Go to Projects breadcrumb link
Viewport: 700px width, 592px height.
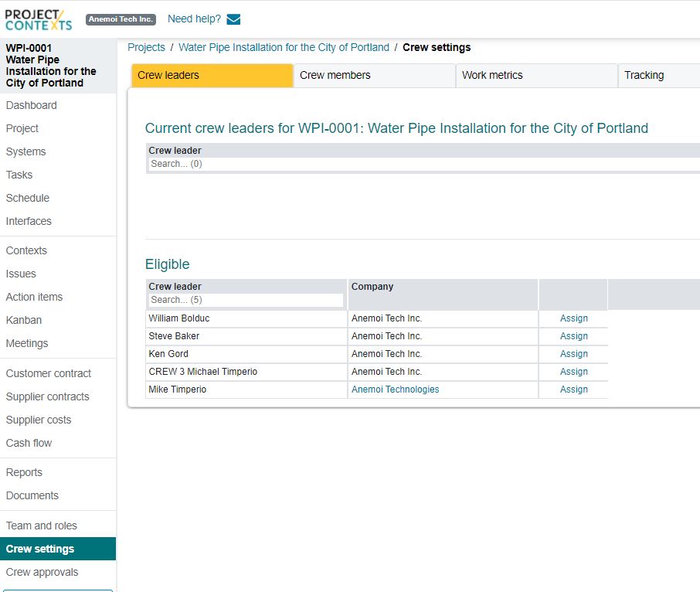tap(146, 47)
